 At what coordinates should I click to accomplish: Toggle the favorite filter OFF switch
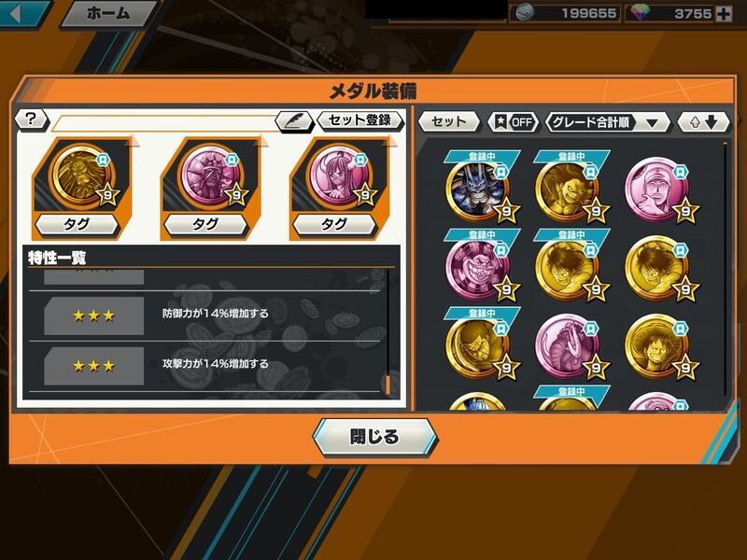tap(513, 122)
